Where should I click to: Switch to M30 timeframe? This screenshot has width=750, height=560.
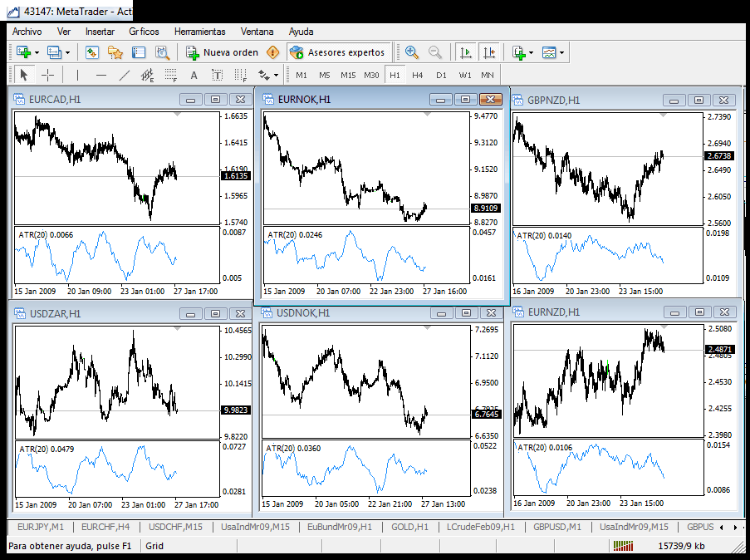pos(371,75)
